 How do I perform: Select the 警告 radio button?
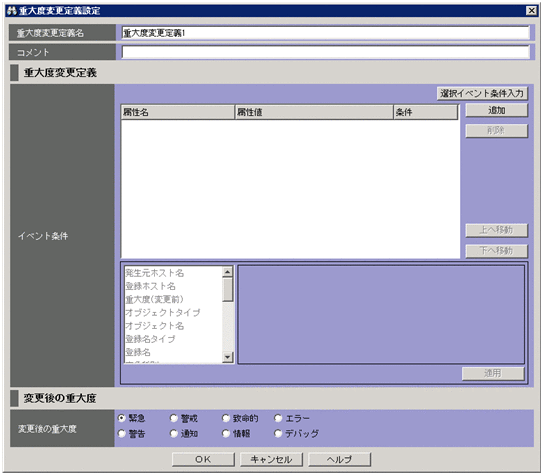[x=121, y=434]
